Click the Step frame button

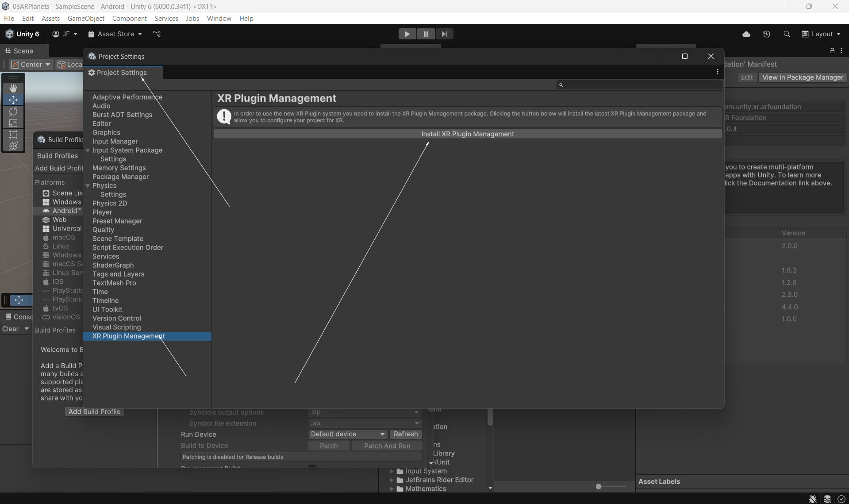444,34
